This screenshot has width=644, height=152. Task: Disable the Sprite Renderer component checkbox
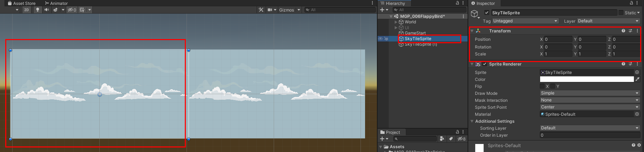tap(485, 64)
